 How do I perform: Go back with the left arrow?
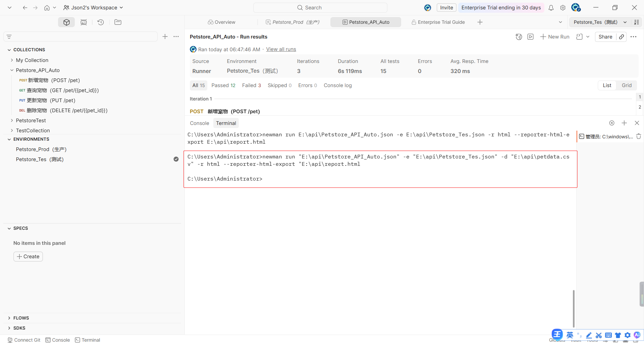click(x=25, y=8)
